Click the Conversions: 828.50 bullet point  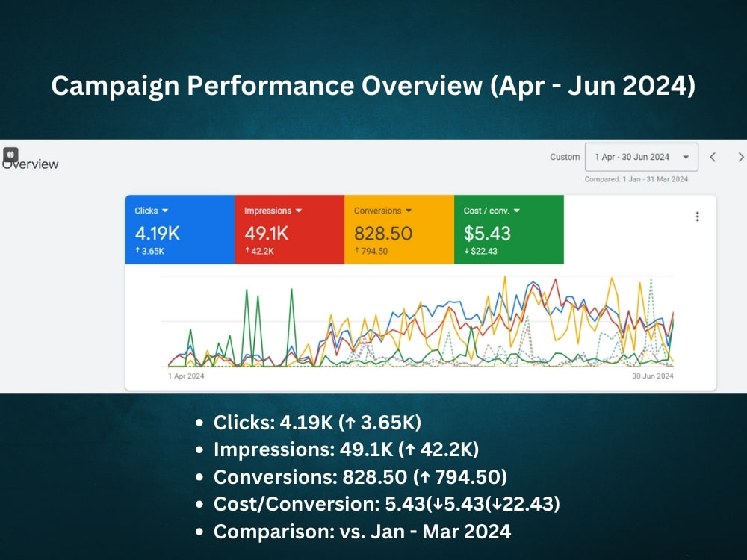[360, 477]
